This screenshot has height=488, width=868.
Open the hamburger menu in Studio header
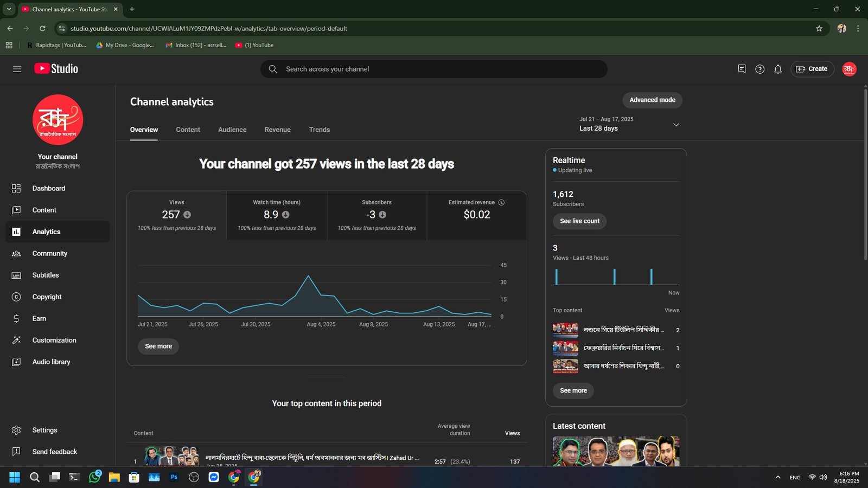click(x=17, y=69)
